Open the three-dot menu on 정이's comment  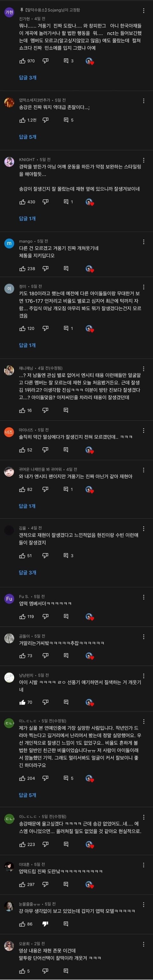click(x=143, y=287)
